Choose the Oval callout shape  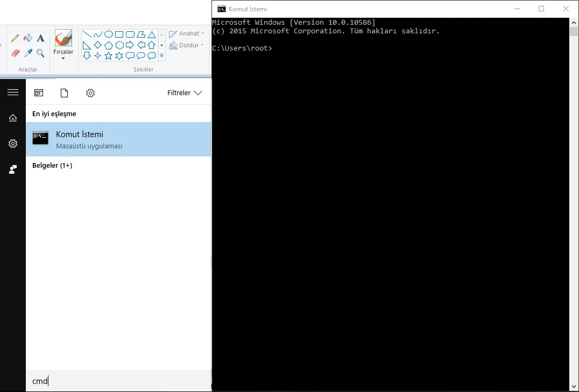[141, 56]
